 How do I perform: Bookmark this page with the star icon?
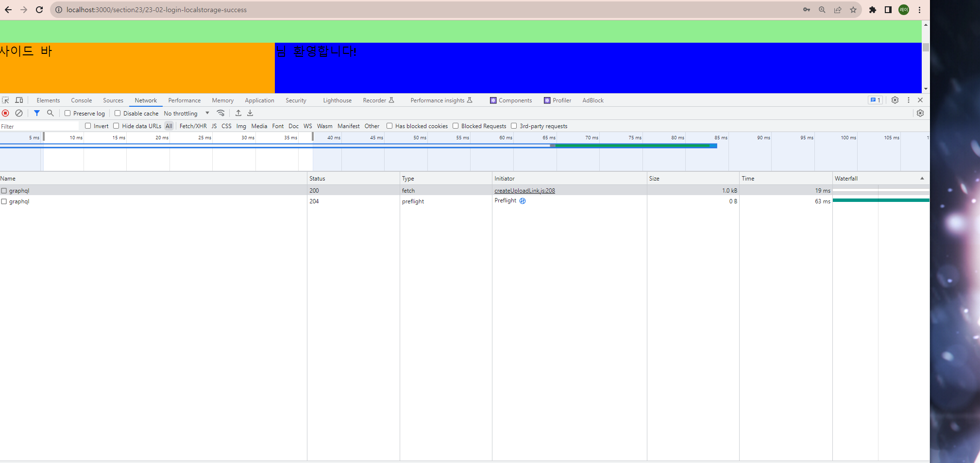click(853, 10)
